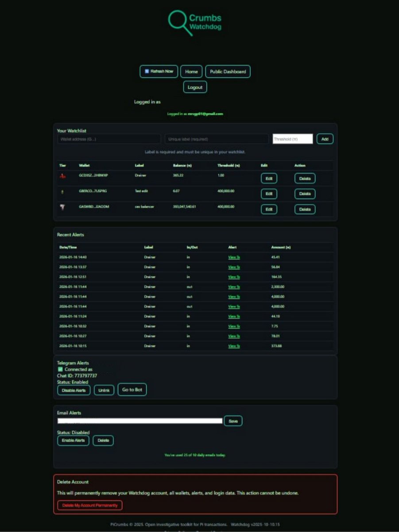Save the email alert address
The image size is (399, 532).
point(233,421)
